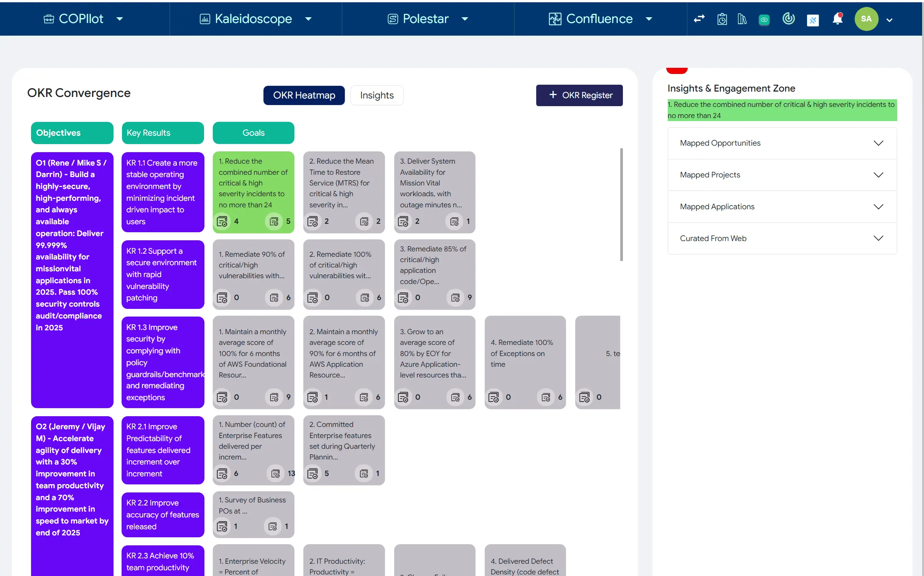Expand the Curated From Web section

[782, 238]
